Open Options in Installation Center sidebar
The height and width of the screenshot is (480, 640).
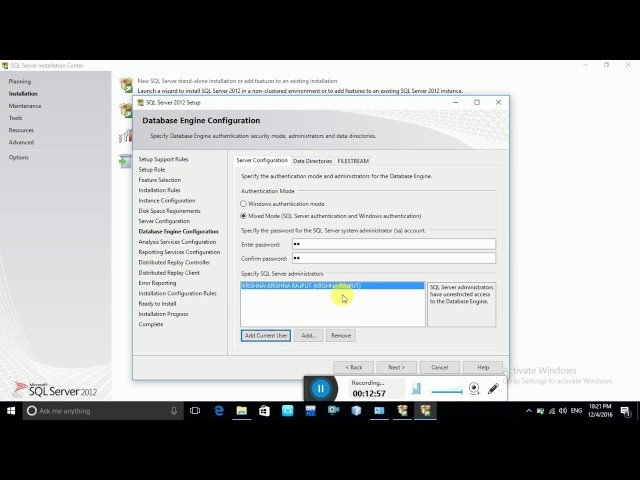19,157
